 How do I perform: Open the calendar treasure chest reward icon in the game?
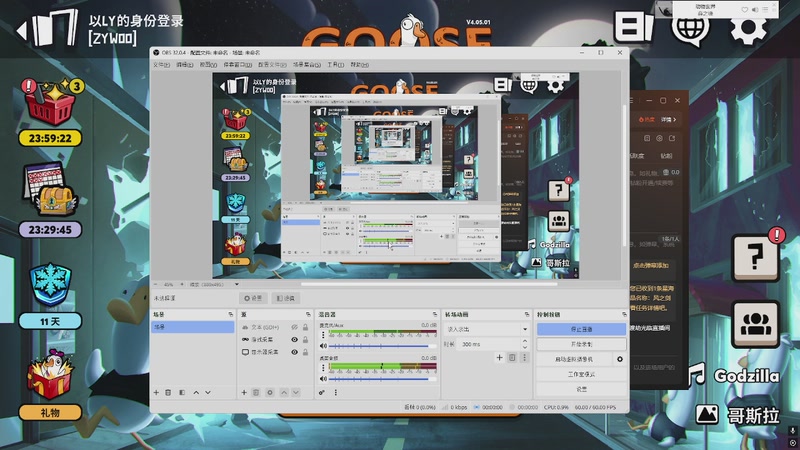click(50, 190)
